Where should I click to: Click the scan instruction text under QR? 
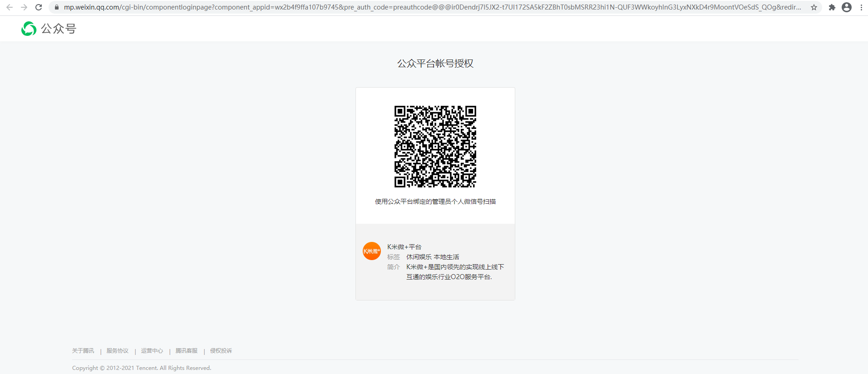pos(435,202)
